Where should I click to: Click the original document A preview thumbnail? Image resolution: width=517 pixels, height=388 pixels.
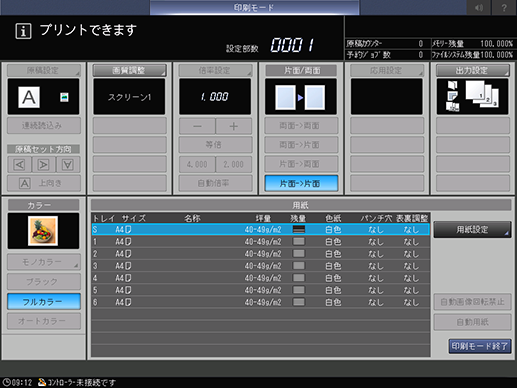[29, 97]
